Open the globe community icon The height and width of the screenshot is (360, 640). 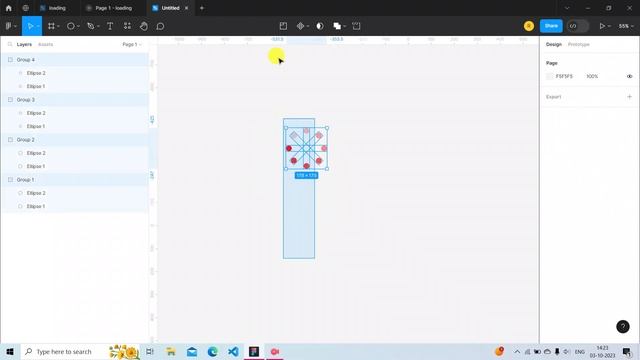[26, 8]
